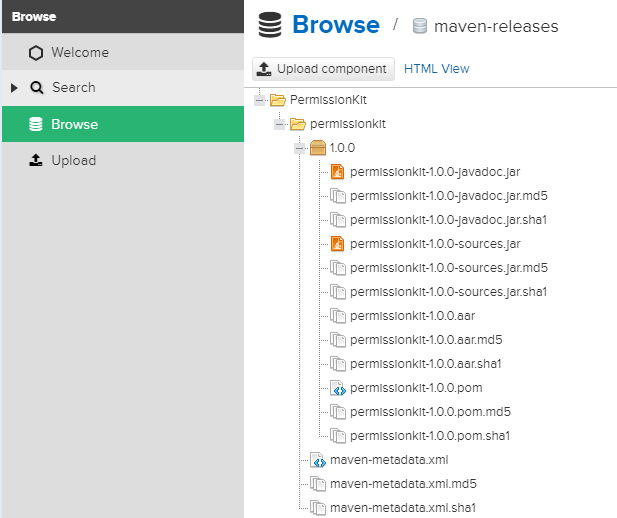Click the javadoc.jar file's orange jar icon
The image size is (617, 518).
(338, 172)
